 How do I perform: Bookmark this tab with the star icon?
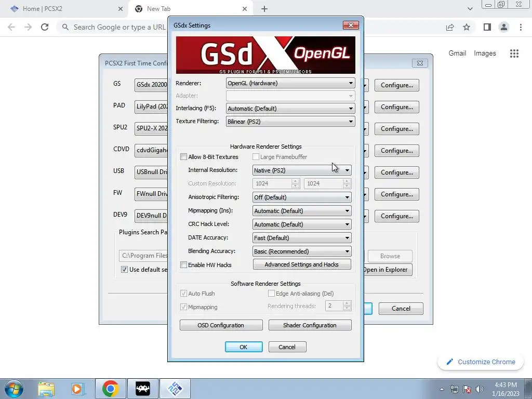(x=467, y=27)
